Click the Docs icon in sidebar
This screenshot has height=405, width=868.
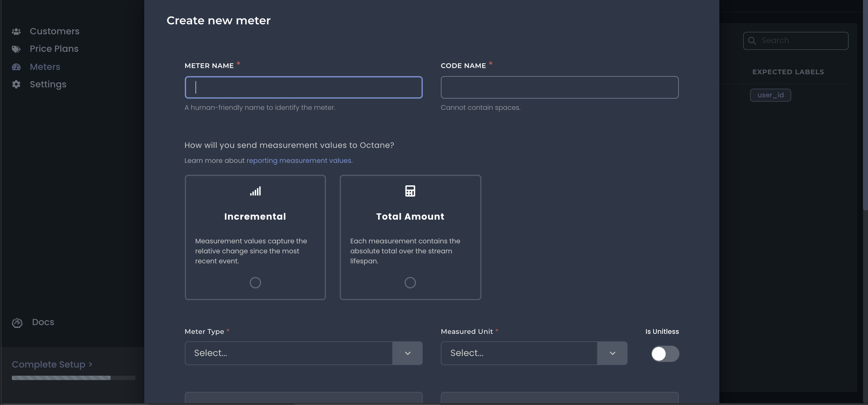17,323
